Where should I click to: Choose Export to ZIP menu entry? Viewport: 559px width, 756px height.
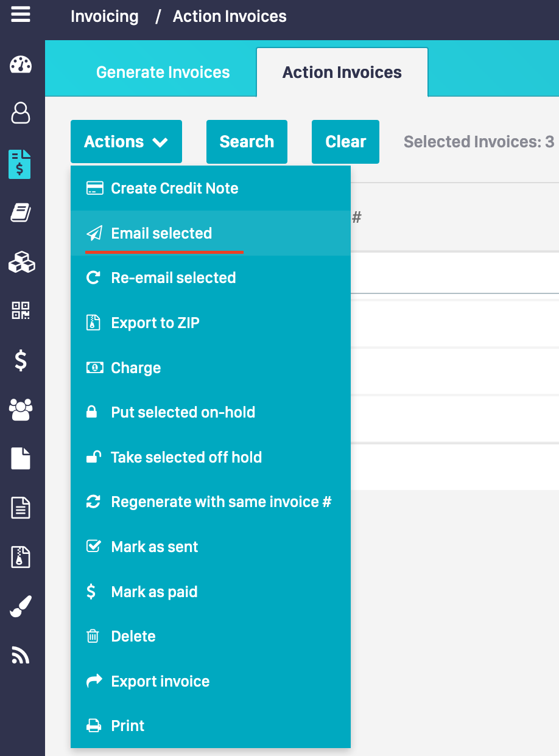(155, 323)
